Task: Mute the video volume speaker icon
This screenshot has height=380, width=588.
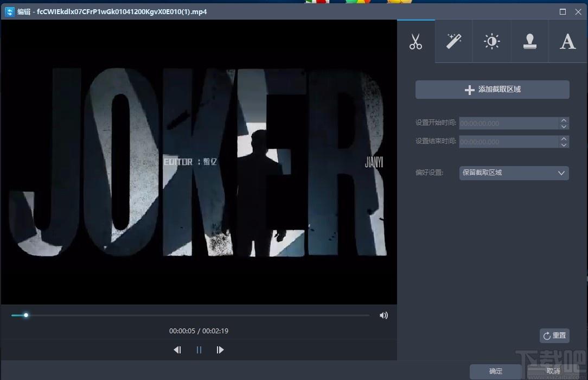Action: (x=384, y=315)
